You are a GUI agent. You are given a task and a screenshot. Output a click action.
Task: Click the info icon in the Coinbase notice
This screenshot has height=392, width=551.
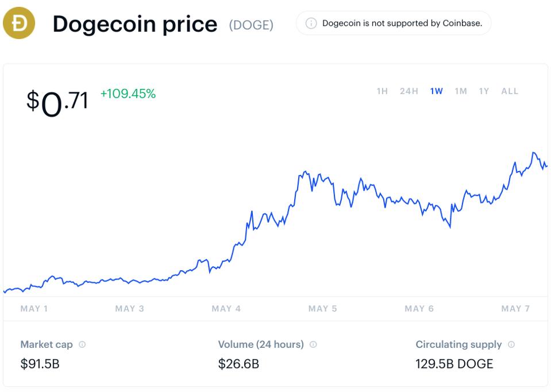310,24
